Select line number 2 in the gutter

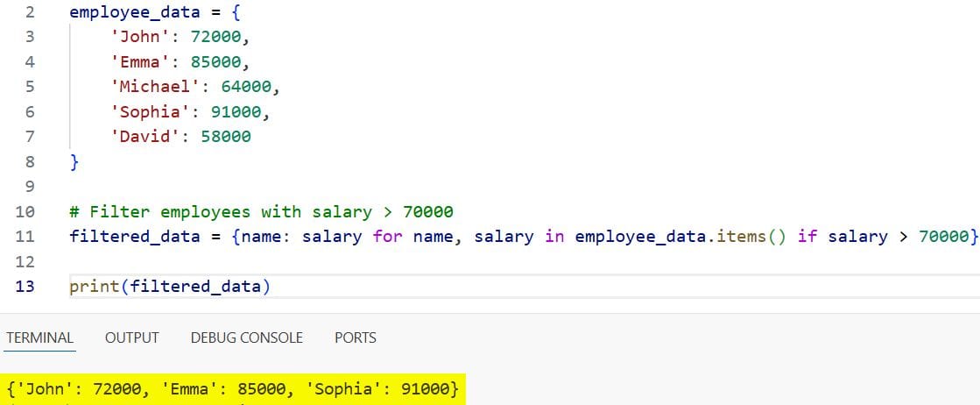point(29,13)
